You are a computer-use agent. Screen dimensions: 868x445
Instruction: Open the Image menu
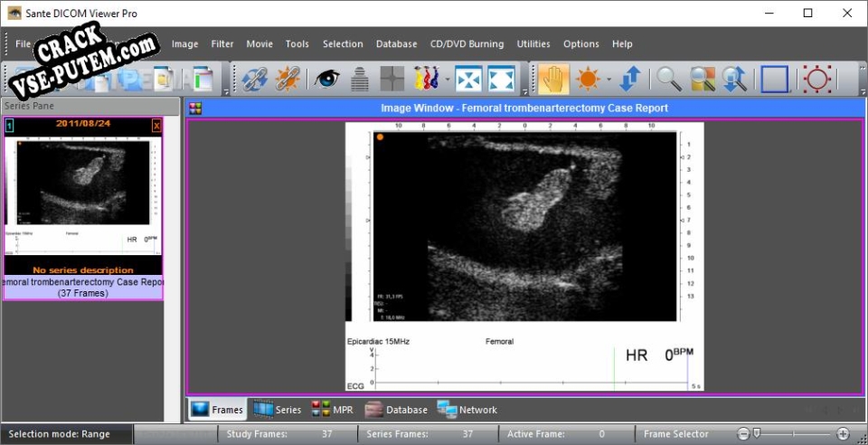point(184,43)
